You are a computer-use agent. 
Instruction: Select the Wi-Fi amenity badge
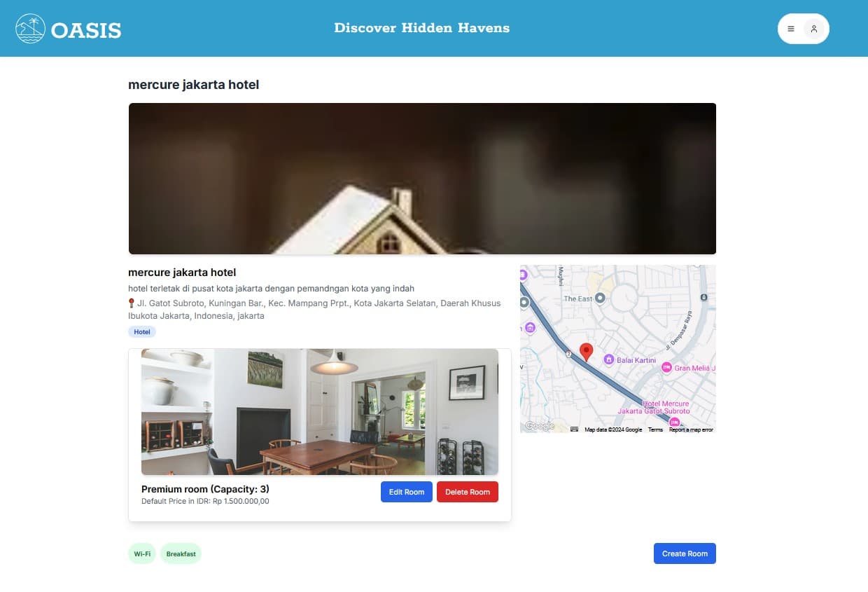(x=142, y=553)
